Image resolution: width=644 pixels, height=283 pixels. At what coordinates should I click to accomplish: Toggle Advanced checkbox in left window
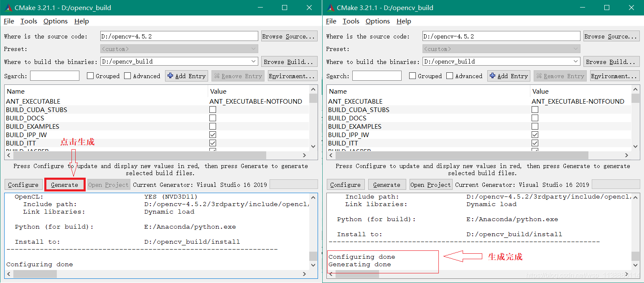pos(128,76)
